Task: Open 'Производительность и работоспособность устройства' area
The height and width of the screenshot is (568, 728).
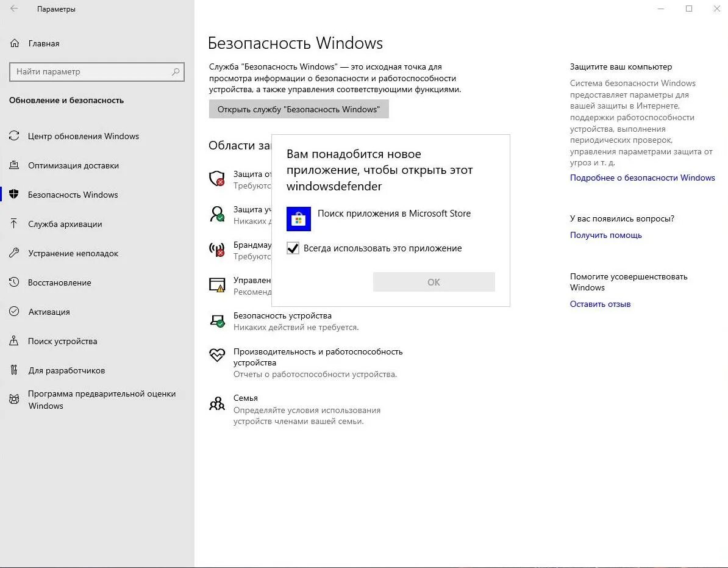Action: pos(318,357)
